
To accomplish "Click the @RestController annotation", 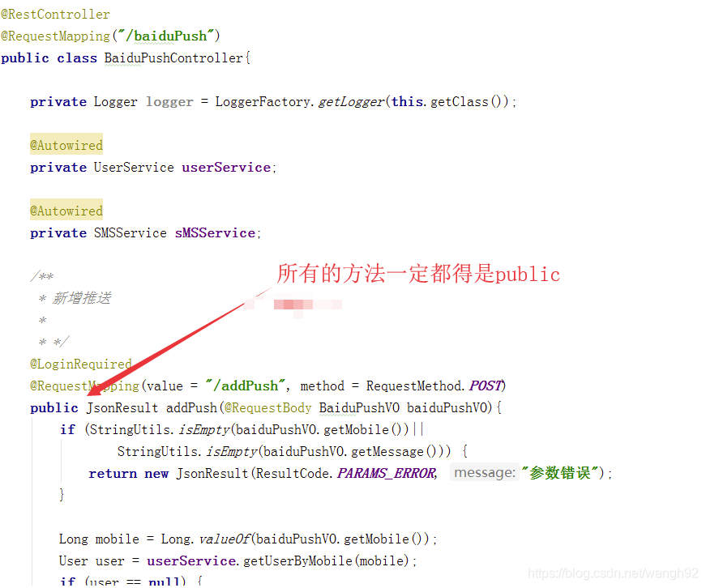I will coord(55,13).
